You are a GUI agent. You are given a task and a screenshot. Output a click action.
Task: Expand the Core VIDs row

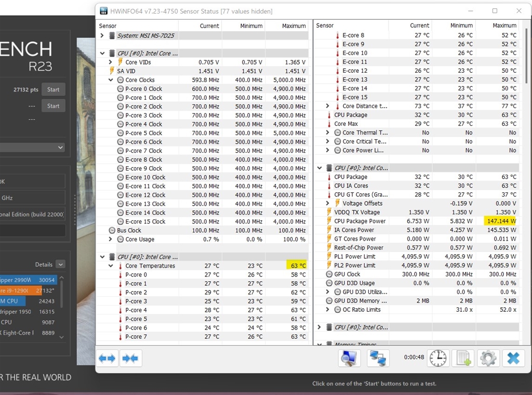(110, 62)
